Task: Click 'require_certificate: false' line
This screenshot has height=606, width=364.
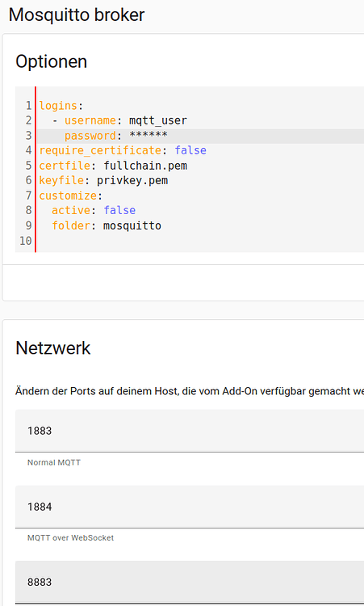Action: click(x=123, y=150)
